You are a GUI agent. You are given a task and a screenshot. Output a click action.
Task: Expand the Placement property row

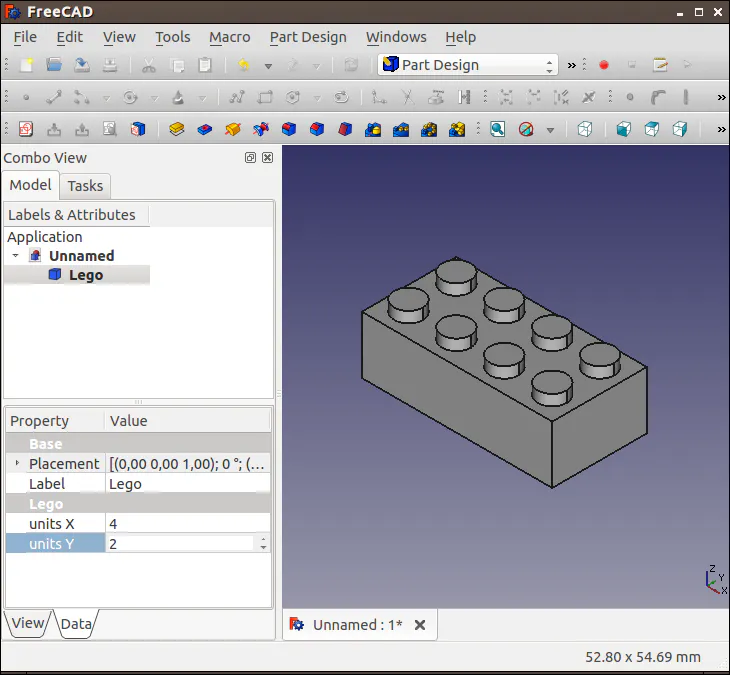pos(16,464)
